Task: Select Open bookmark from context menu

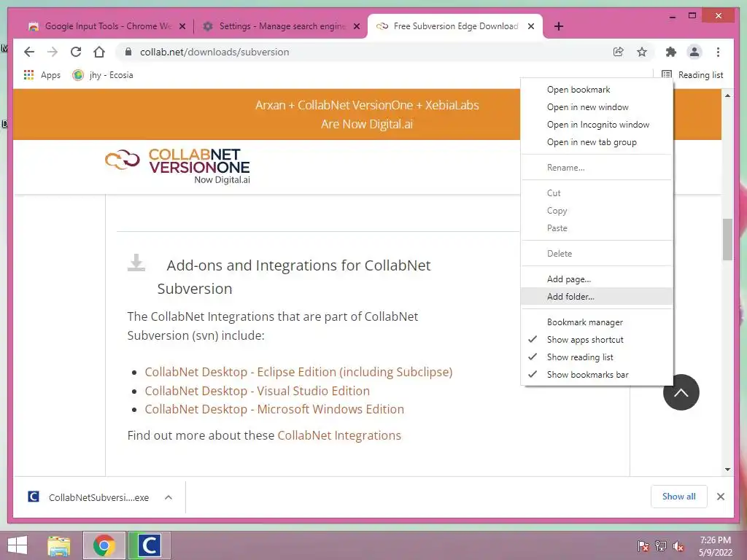Action: coord(597,90)
